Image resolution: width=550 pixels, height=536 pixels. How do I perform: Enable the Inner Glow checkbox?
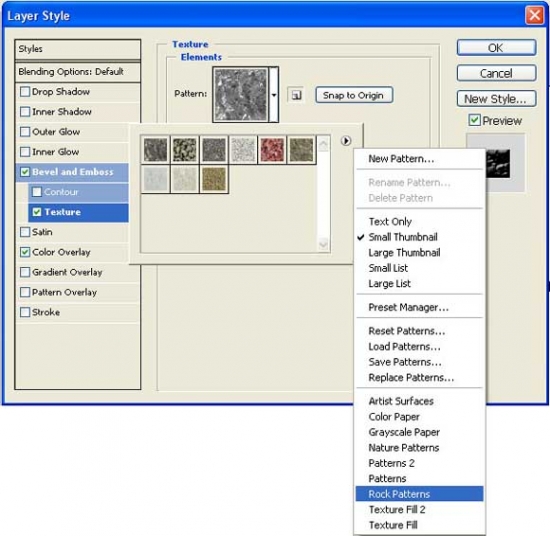tap(25, 152)
